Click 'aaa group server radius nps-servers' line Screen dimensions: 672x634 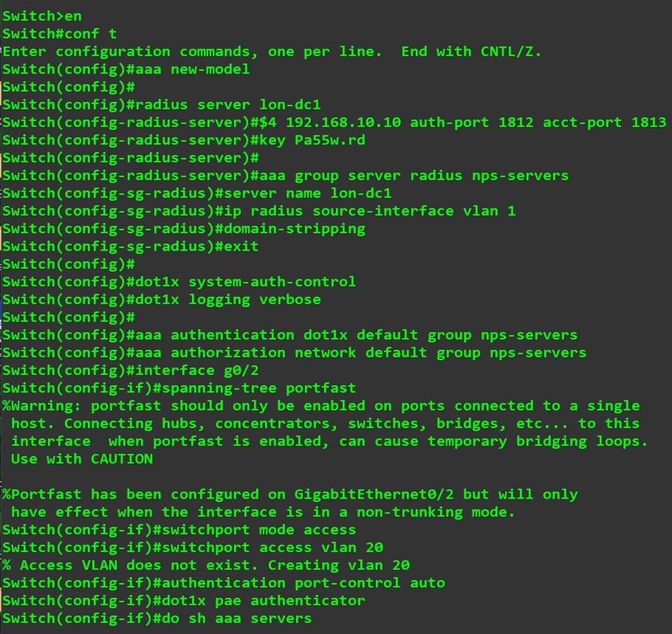pos(286,176)
